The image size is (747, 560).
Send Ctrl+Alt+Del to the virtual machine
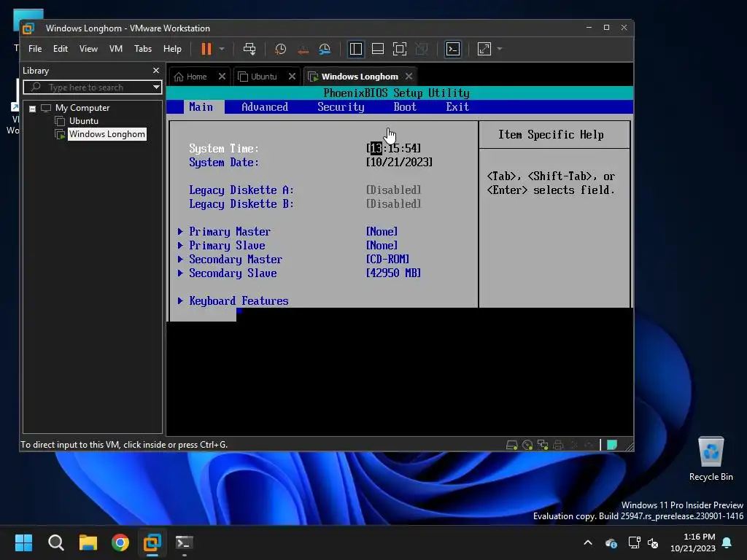249,49
